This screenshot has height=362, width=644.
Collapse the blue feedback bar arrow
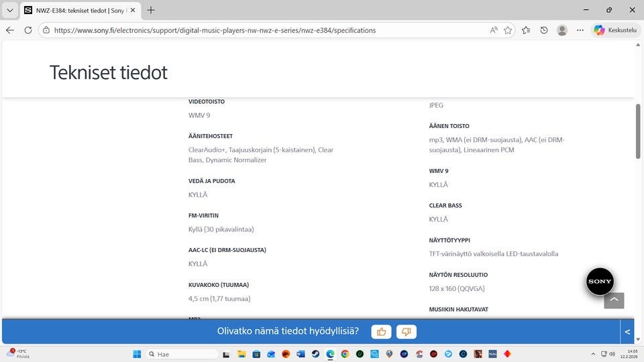coord(627,332)
